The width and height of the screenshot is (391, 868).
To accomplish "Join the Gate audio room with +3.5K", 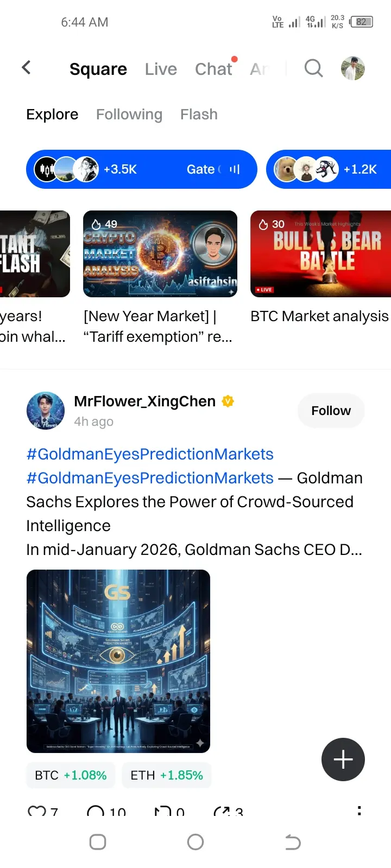I will (141, 169).
